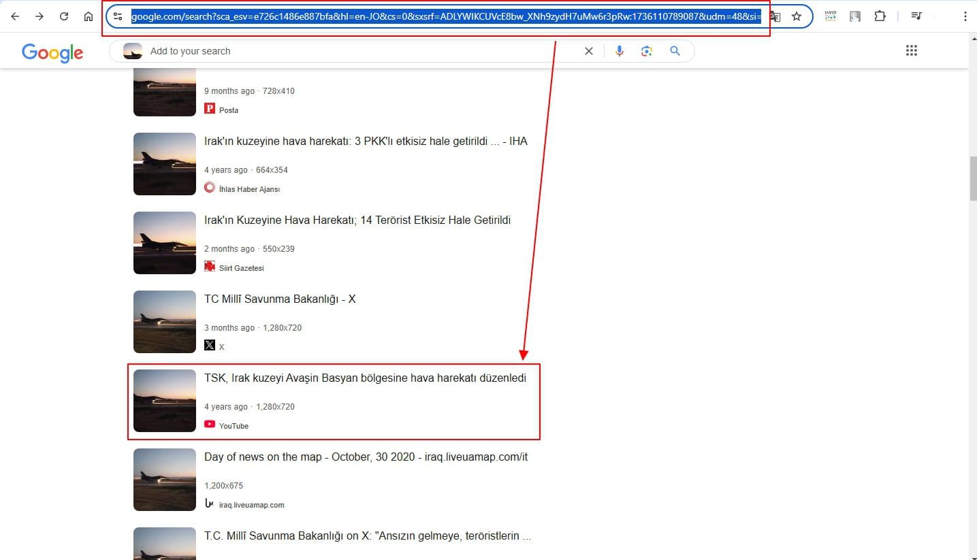Open the Chrome three-dot menu

965,16
